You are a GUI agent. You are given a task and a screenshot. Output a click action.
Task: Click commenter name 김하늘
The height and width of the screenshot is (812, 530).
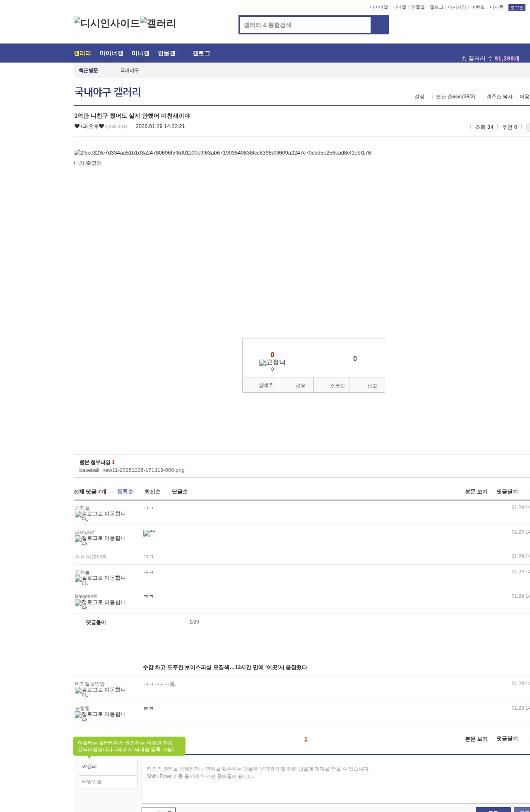(82, 572)
